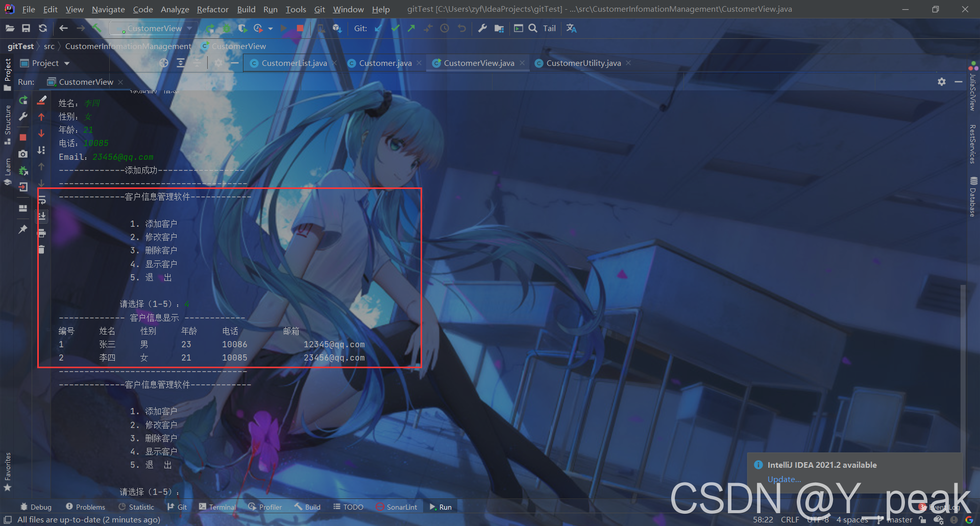
Task: Open the SonarLint tool window
Action: (397, 507)
